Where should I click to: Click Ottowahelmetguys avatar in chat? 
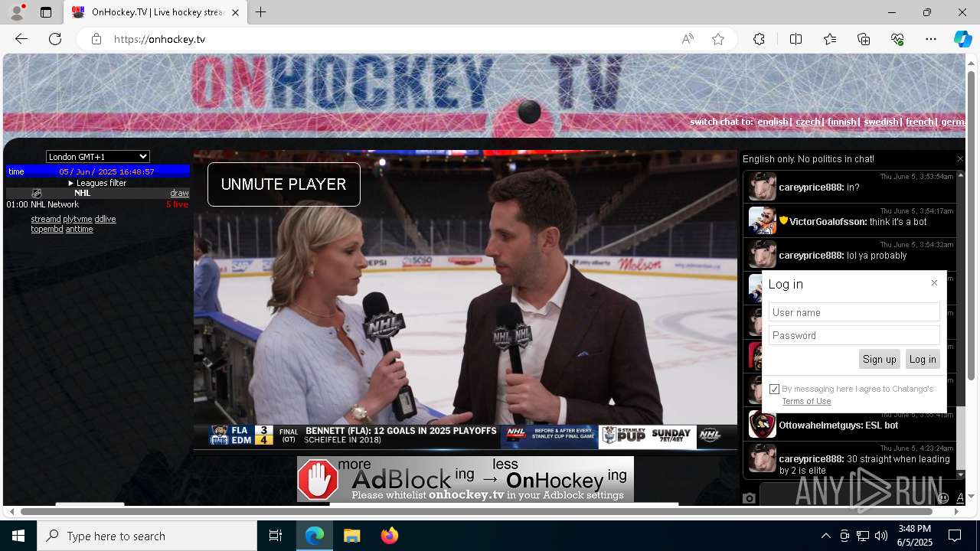[x=763, y=424]
